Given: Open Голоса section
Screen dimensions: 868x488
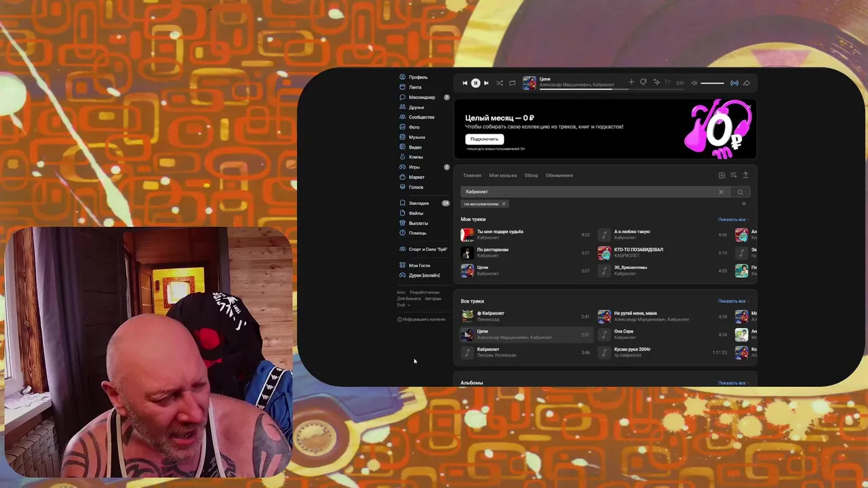Looking at the screenshot, I should (411, 187).
